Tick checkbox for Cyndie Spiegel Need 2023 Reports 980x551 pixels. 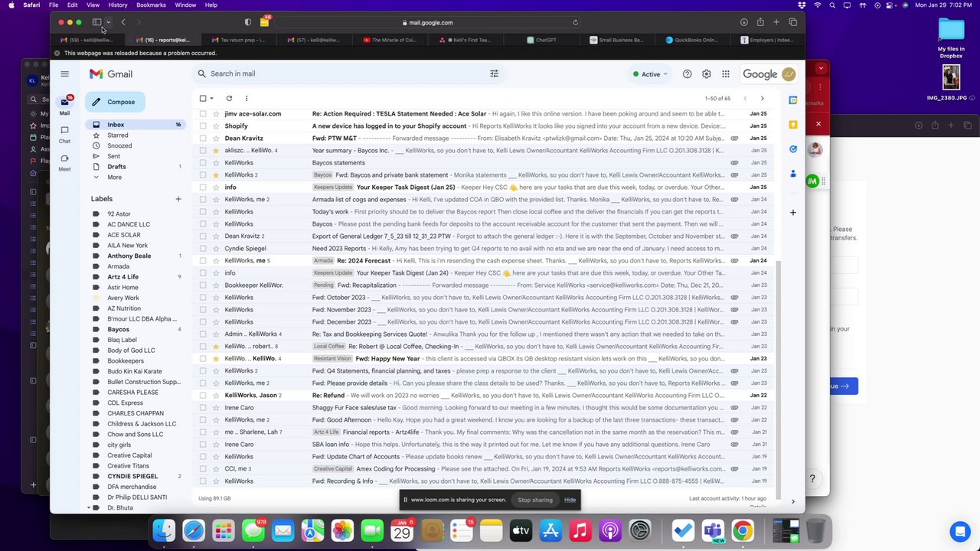click(x=203, y=248)
